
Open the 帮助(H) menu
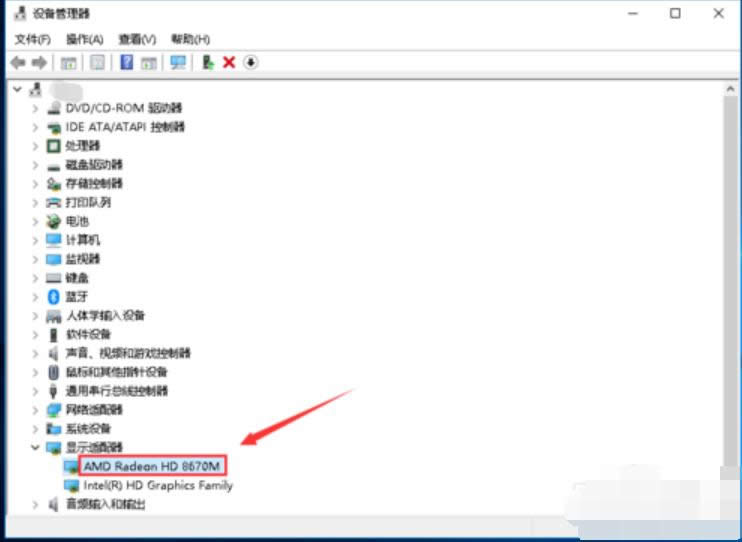(x=190, y=39)
